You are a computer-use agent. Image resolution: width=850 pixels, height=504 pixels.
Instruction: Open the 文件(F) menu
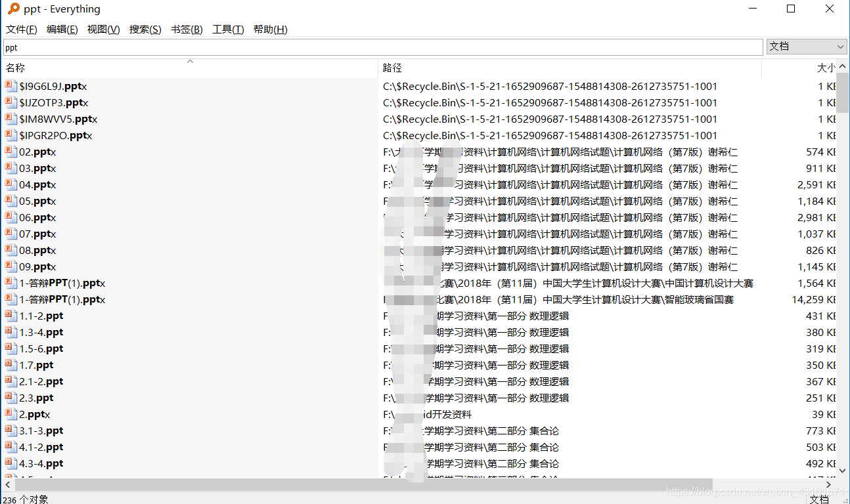22,30
